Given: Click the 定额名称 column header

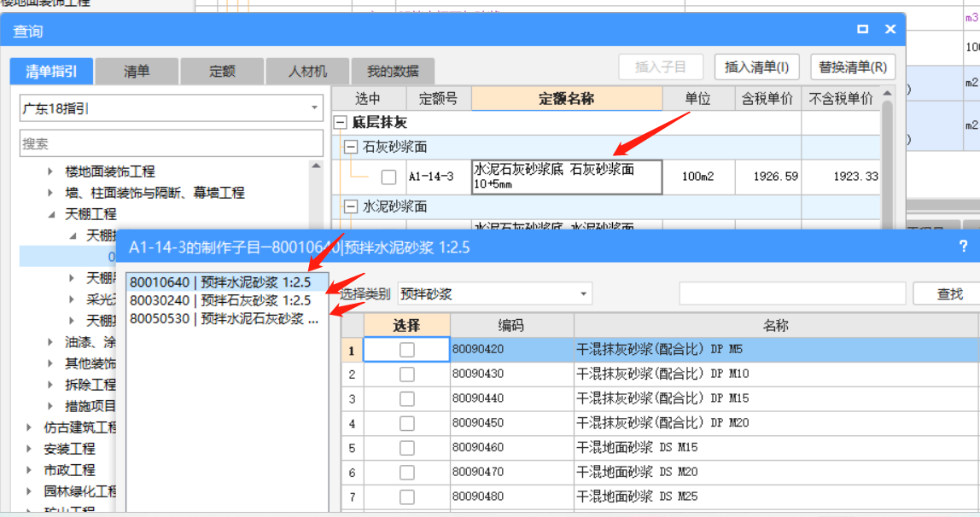Looking at the screenshot, I should (x=566, y=99).
